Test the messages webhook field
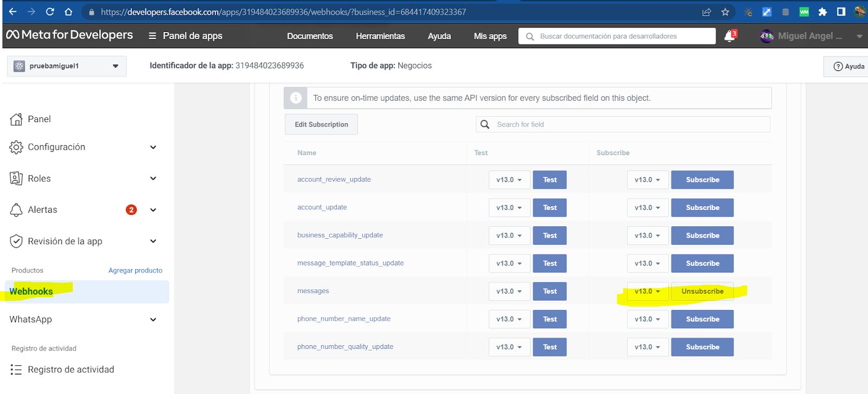The height and width of the screenshot is (394, 868). point(550,291)
